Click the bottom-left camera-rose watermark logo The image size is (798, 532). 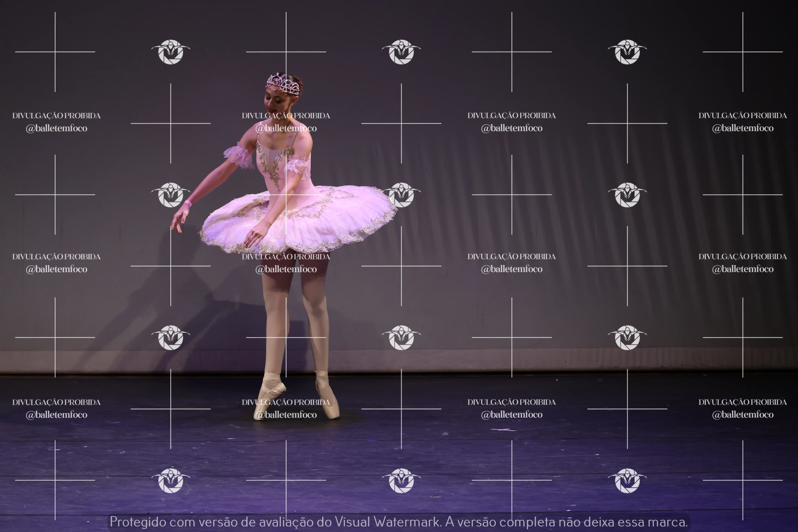(x=171, y=480)
